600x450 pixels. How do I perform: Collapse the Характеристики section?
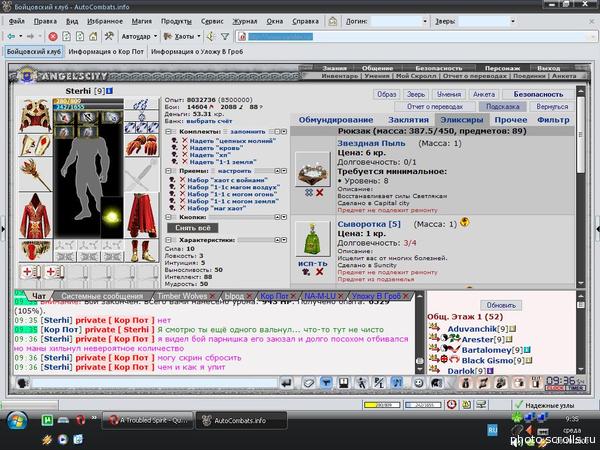point(169,240)
